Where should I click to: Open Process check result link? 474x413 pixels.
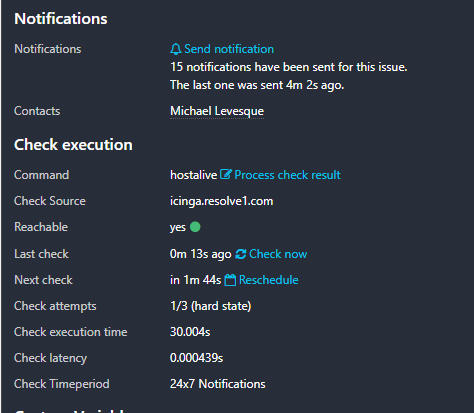[x=287, y=175]
